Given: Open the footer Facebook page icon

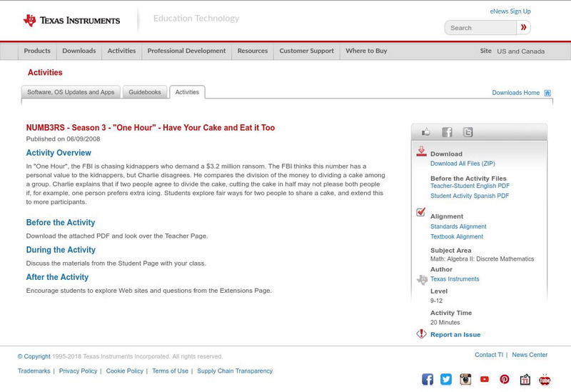Looking at the screenshot, I should 428,379.
